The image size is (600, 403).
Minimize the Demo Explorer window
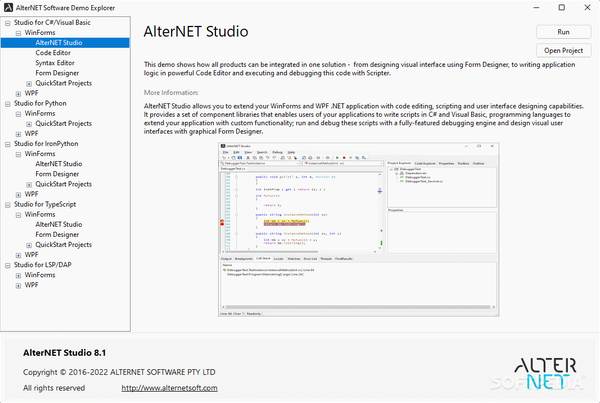coord(536,8)
